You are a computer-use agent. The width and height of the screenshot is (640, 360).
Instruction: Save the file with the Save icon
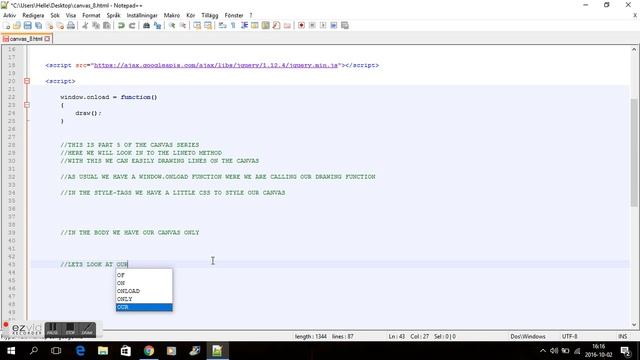[27, 25]
